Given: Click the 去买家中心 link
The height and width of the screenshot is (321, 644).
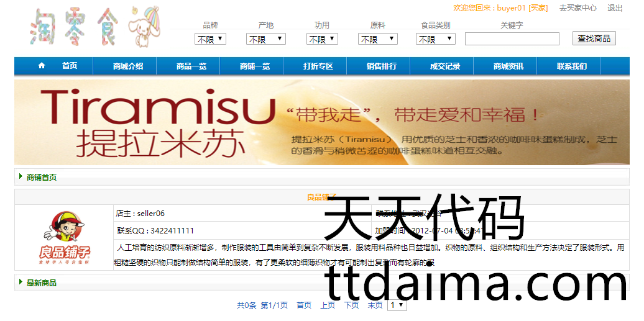Looking at the screenshot, I should click(x=577, y=8).
